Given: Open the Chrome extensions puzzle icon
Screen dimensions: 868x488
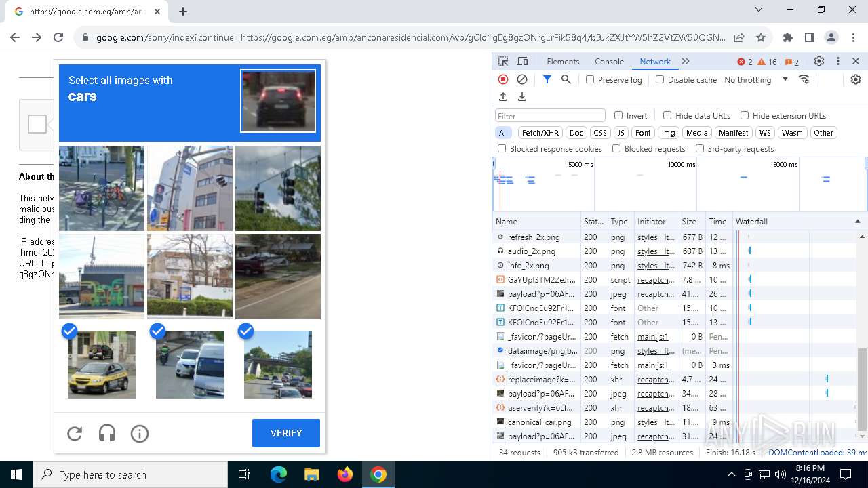Looking at the screenshot, I should [x=788, y=37].
